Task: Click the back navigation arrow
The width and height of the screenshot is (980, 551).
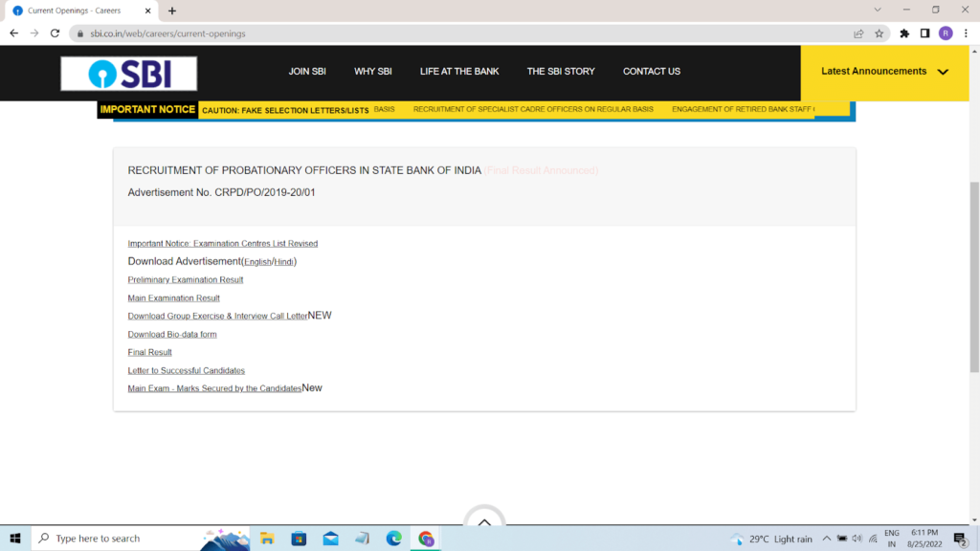Action: [x=13, y=33]
